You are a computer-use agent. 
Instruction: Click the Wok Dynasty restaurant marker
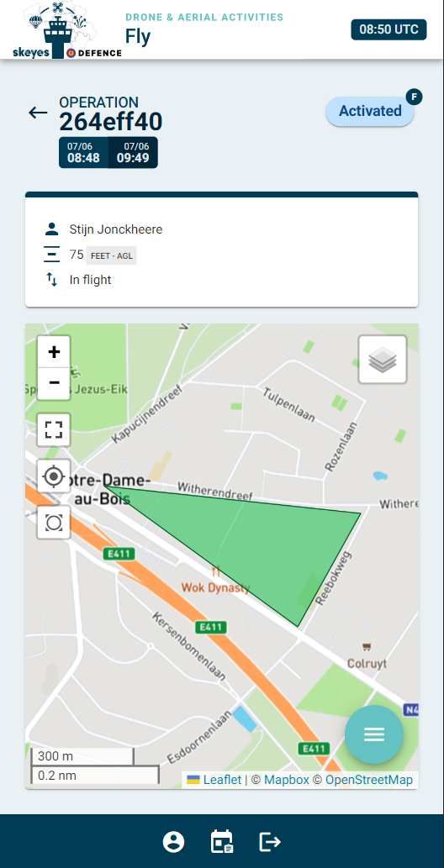click(215, 571)
